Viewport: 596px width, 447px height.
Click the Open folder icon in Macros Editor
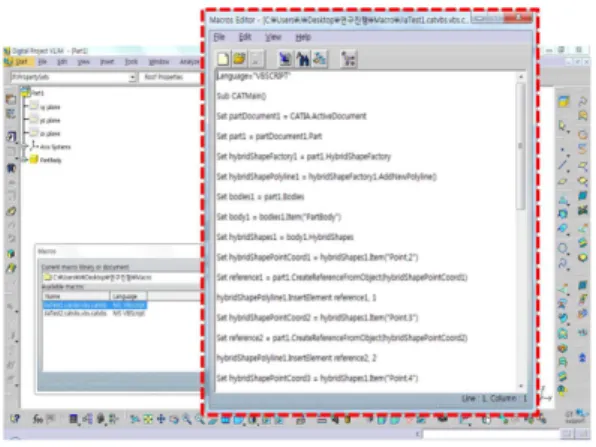[x=239, y=59]
